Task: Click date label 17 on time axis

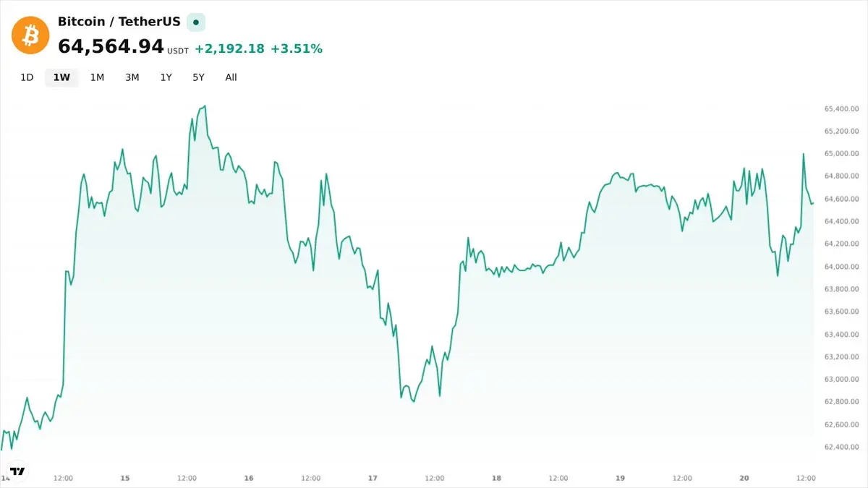Action: point(373,478)
